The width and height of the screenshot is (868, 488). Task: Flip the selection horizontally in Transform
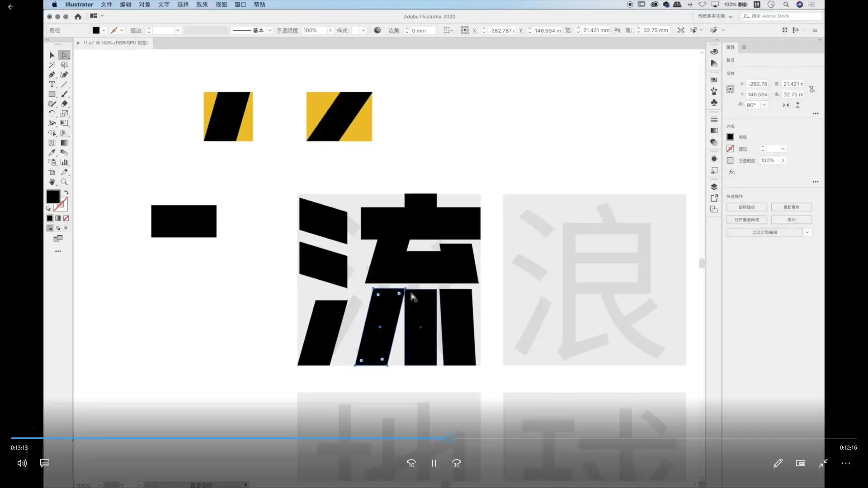[x=785, y=105]
